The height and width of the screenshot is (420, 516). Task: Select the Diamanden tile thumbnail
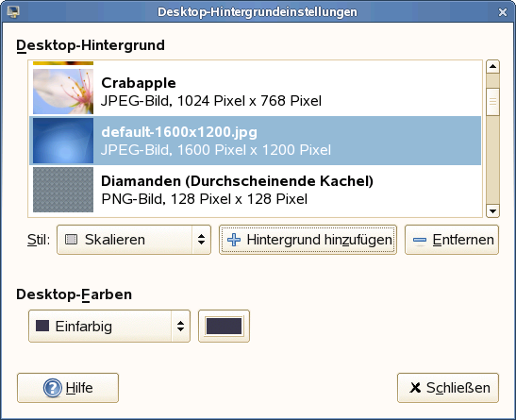coord(63,190)
